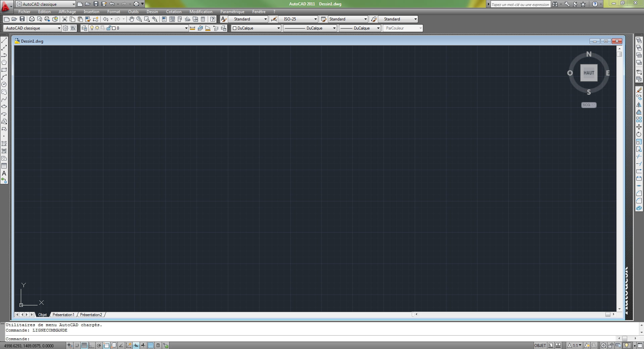The height and width of the screenshot is (349, 644).
Task: Click the OBJET button in status bar
Action: (x=540, y=345)
